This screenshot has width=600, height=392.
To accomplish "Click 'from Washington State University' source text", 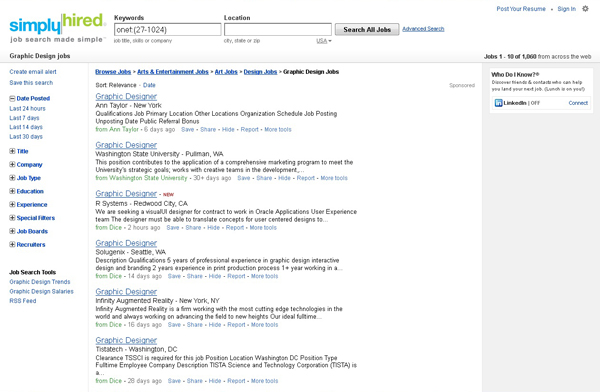I will pyautogui.click(x=141, y=178).
